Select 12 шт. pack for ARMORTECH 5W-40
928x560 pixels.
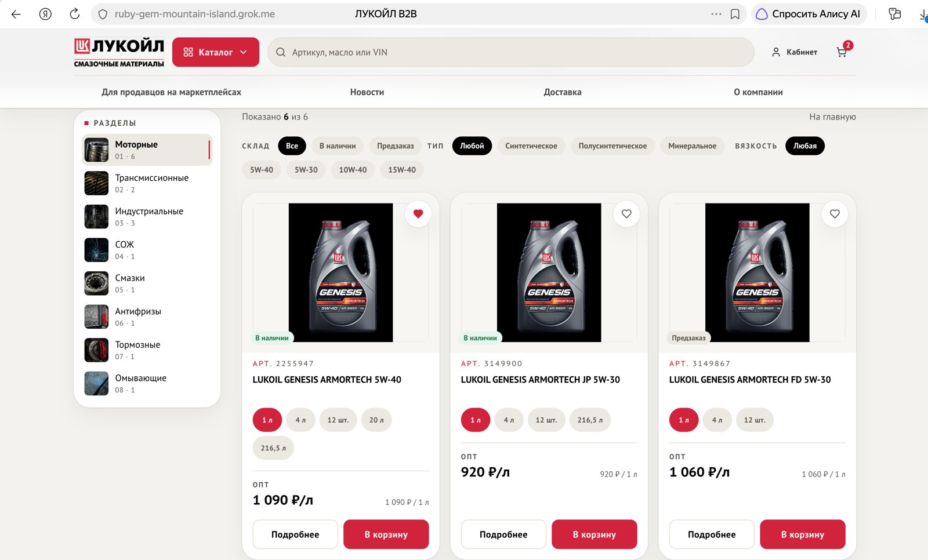338,420
